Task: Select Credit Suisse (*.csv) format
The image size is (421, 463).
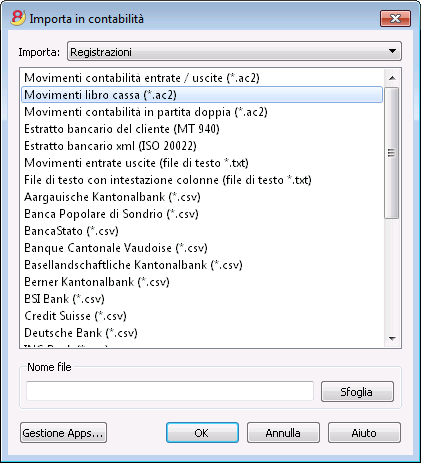Action: coord(75,316)
